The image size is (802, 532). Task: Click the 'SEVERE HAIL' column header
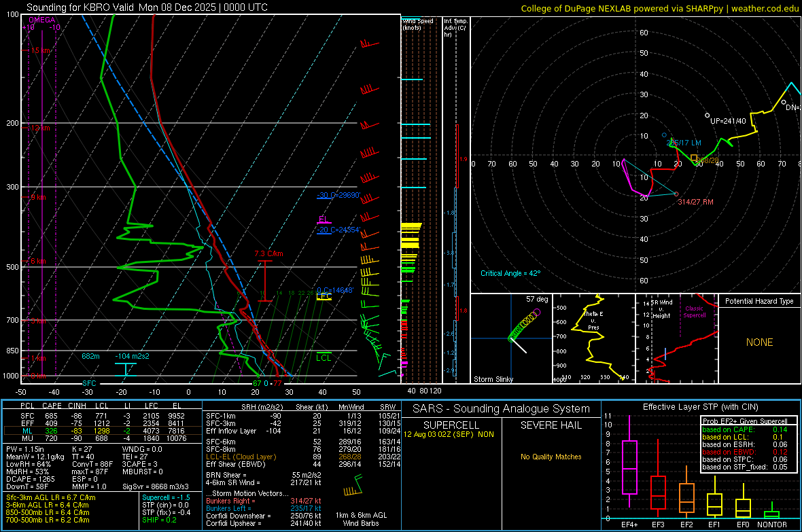click(x=551, y=425)
